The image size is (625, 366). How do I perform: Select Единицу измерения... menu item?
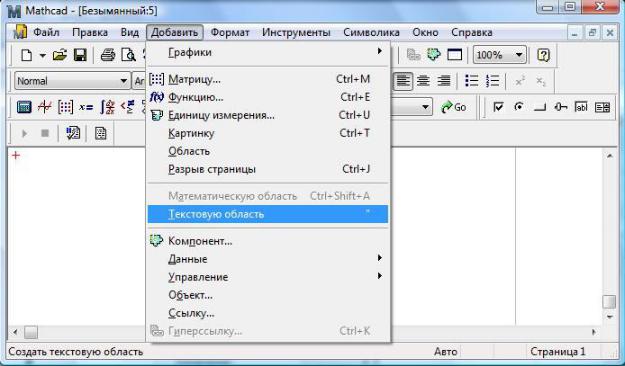tap(267, 115)
